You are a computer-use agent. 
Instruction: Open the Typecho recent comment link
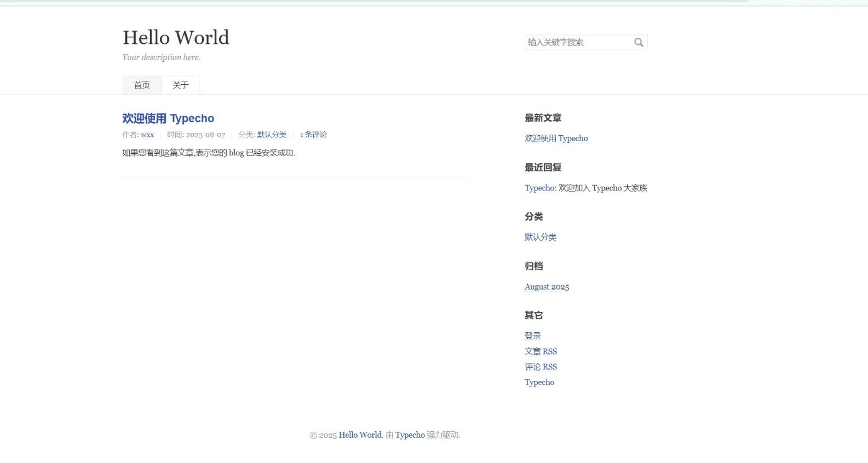click(539, 188)
